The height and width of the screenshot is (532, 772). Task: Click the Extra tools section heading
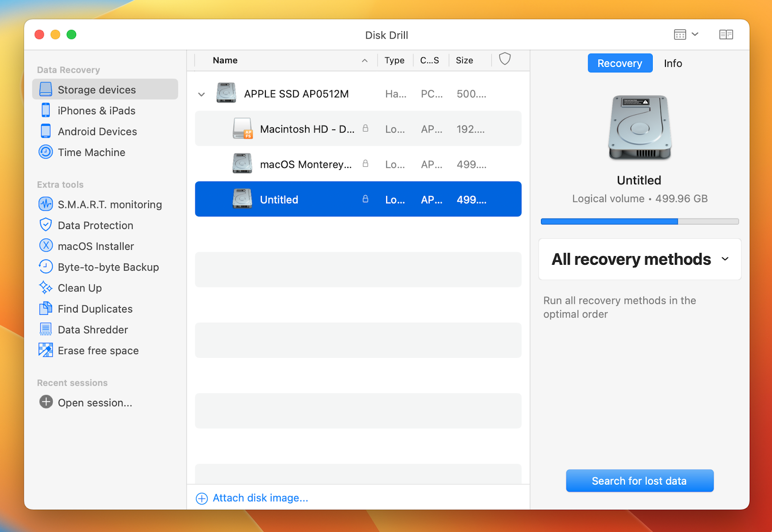coord(60,185)
